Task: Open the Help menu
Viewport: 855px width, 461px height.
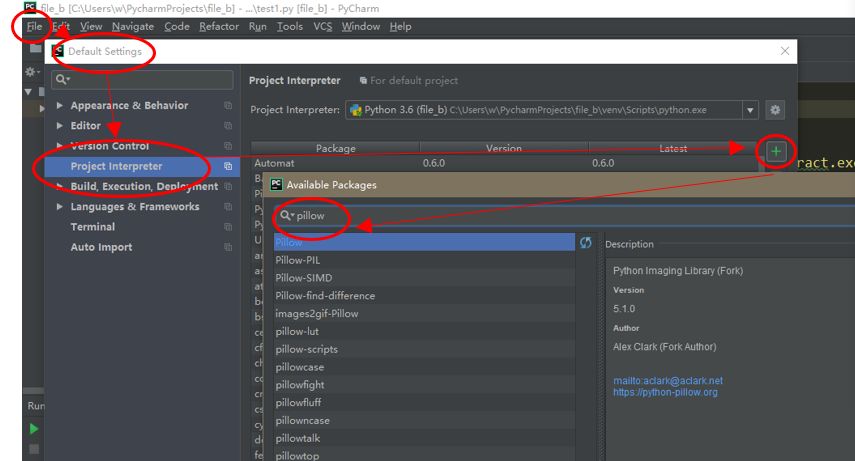Action: (400, 26)
